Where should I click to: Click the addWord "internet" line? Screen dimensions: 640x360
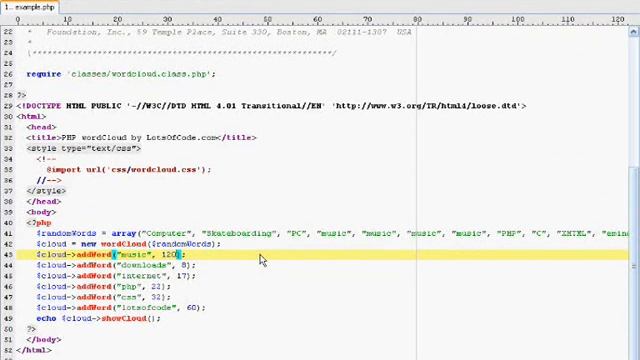(116, 276)
